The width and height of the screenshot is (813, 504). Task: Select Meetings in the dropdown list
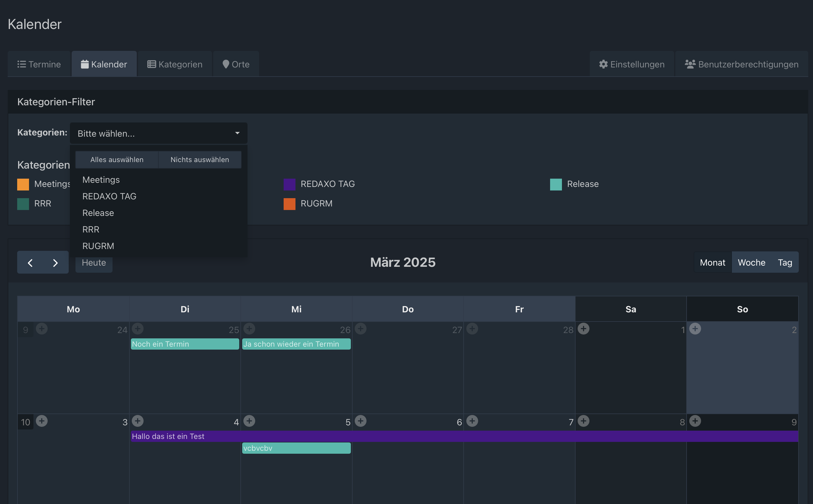(x=158, y=180)
